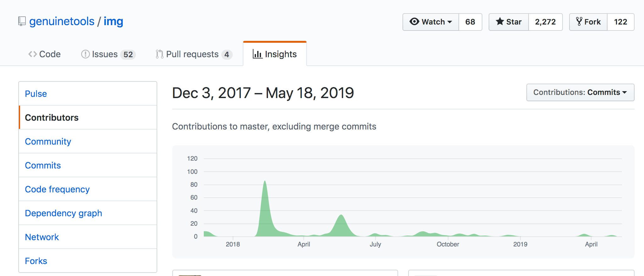View the 68 watchers count
The width and height of the screenshot is (644, 276).
[470, 22]
